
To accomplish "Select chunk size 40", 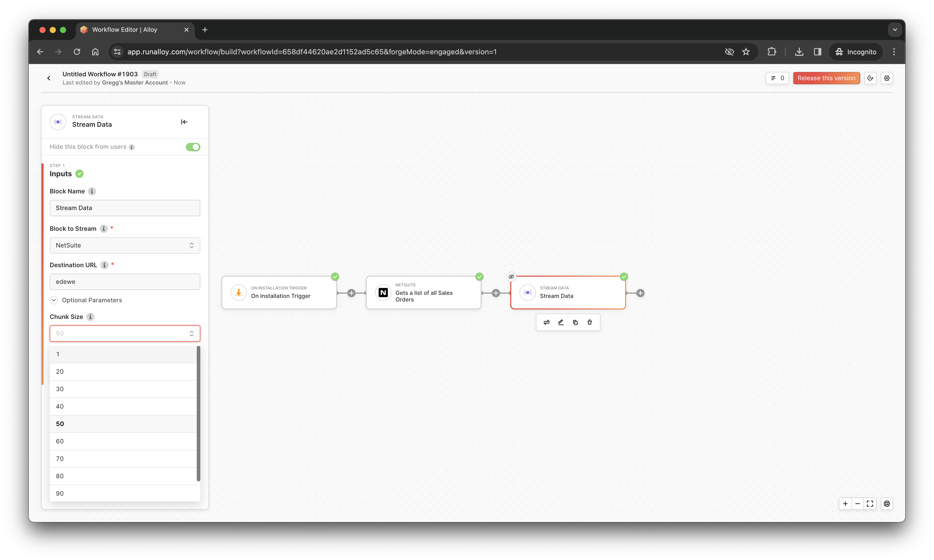I will tap(123, 406).
